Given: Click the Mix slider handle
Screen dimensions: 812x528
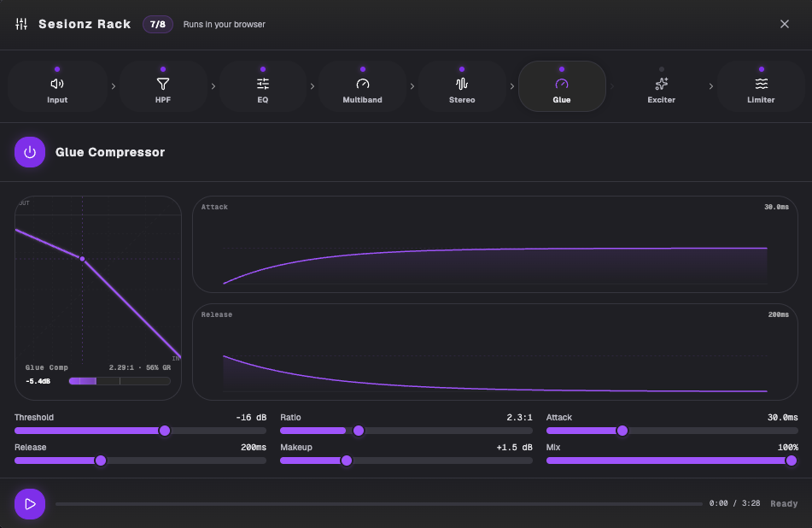Looking at the screenshot, I should click(792, 461).
